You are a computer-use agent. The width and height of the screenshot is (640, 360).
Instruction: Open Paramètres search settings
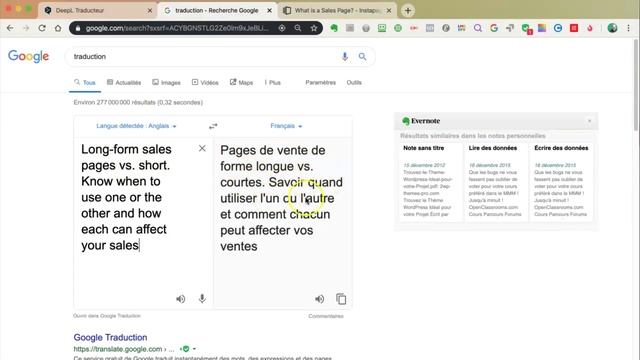320,82
